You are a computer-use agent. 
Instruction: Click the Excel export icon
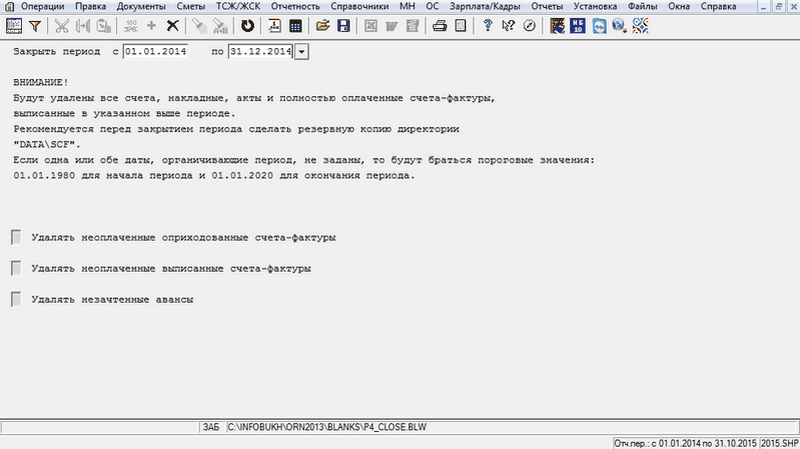pos(371,26)
